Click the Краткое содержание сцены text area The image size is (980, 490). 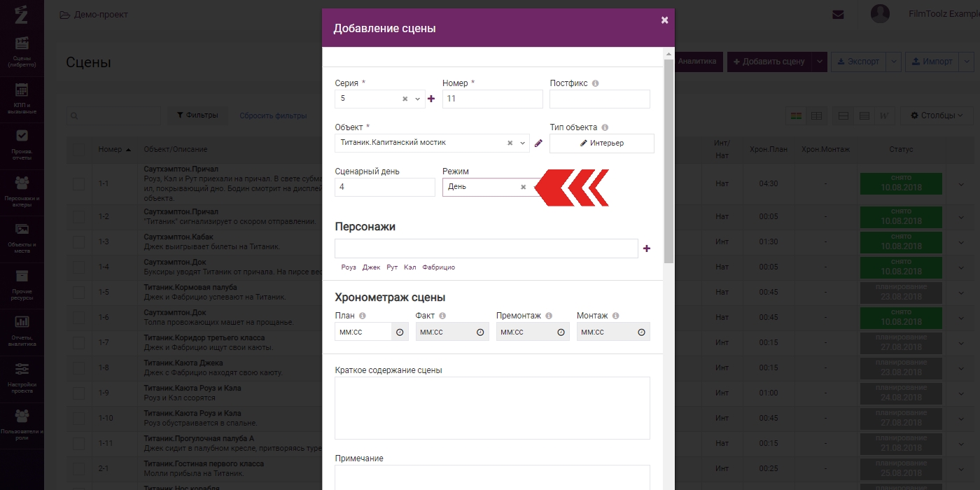point(492,408)
